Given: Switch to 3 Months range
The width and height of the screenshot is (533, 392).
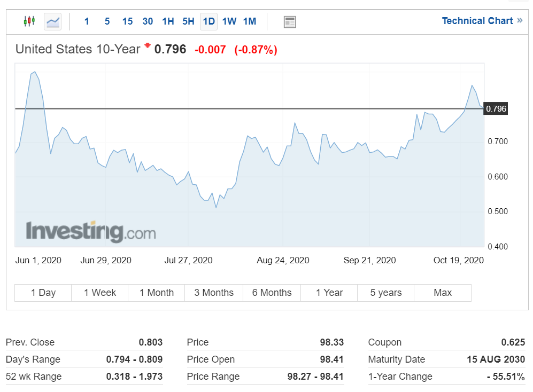Looking at the screenshot, I should (214, 293).
